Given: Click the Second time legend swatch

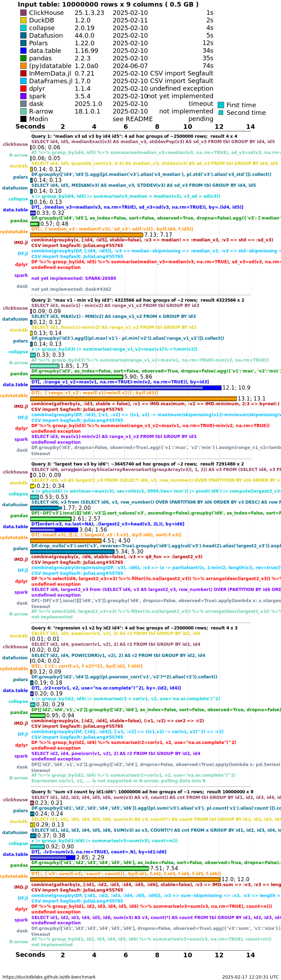Looking at the screenshot, I should point(221,113).
